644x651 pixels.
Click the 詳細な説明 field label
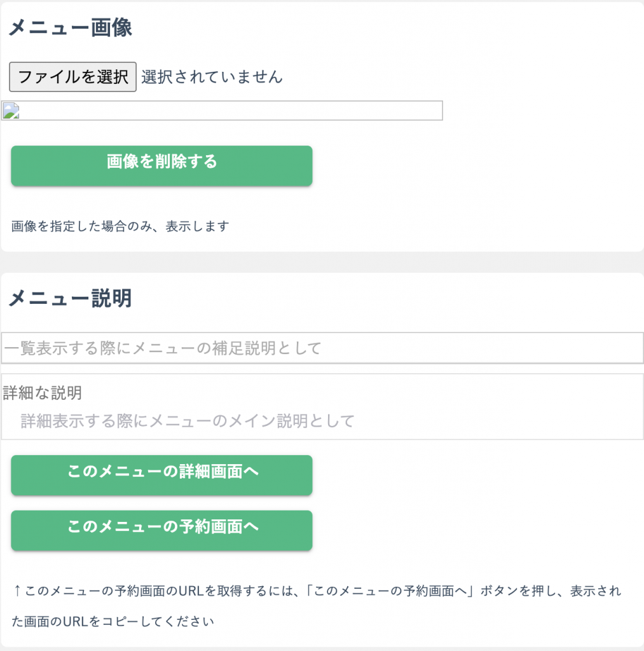[43, 393]
